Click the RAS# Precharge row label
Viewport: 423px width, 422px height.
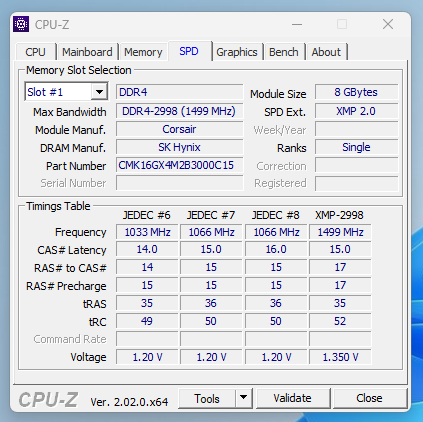pos(66,286)
